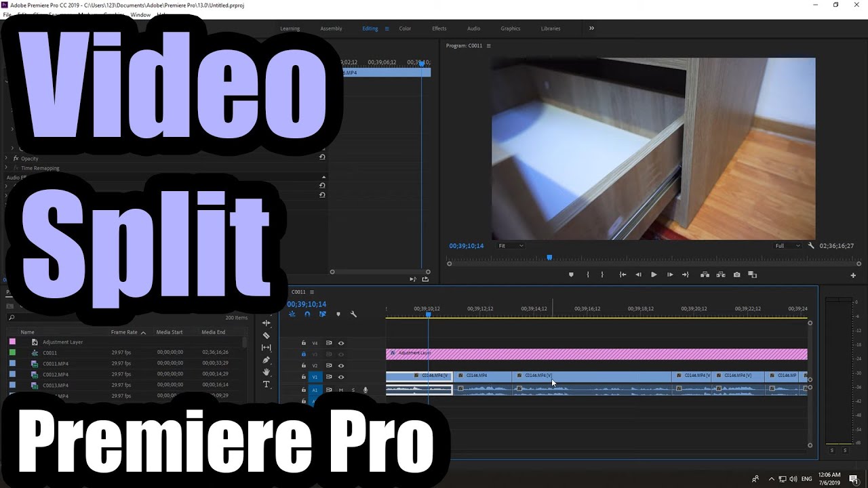Image resolution: width=868 pixels, height=488 pixels.
Task: Solo audio track A1
Action: [x=353, y=390]
